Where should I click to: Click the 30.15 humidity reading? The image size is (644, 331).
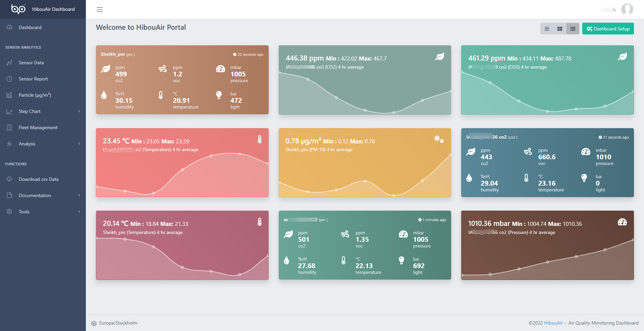pos(124,100)
